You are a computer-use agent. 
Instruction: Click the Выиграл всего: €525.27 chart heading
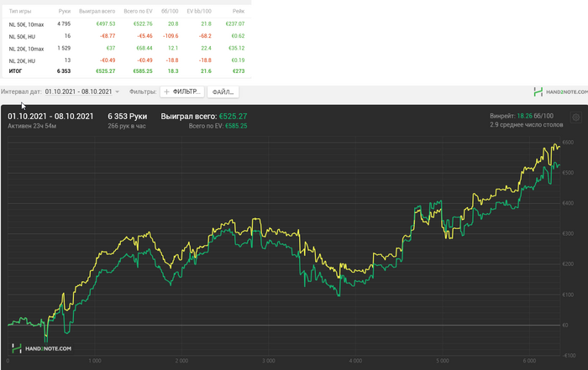tap(204, 117)
